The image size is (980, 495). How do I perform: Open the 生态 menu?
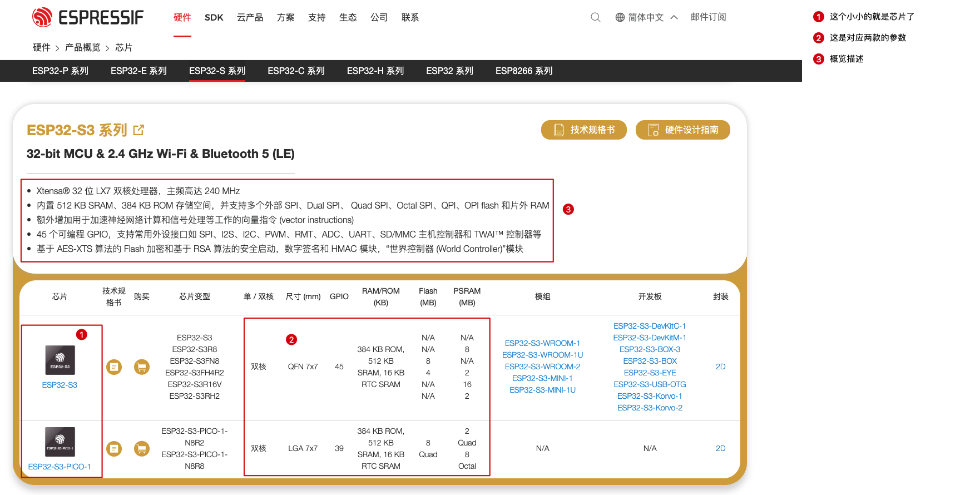(x=348, y=17)
